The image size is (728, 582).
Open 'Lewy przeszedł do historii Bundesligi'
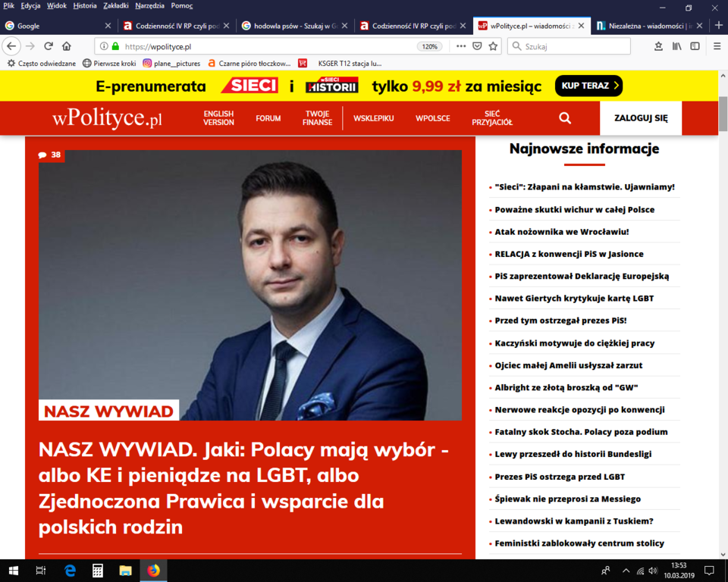573,455
